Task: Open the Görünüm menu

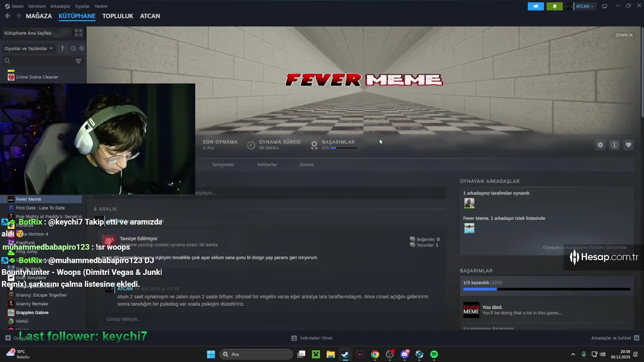Action: click(37, 6)
